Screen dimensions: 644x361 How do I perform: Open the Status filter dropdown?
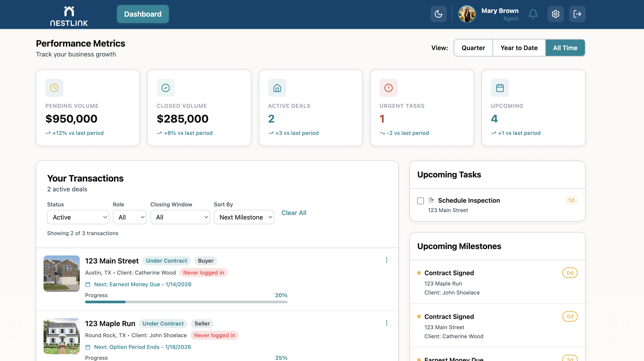[x=78, y=217]
